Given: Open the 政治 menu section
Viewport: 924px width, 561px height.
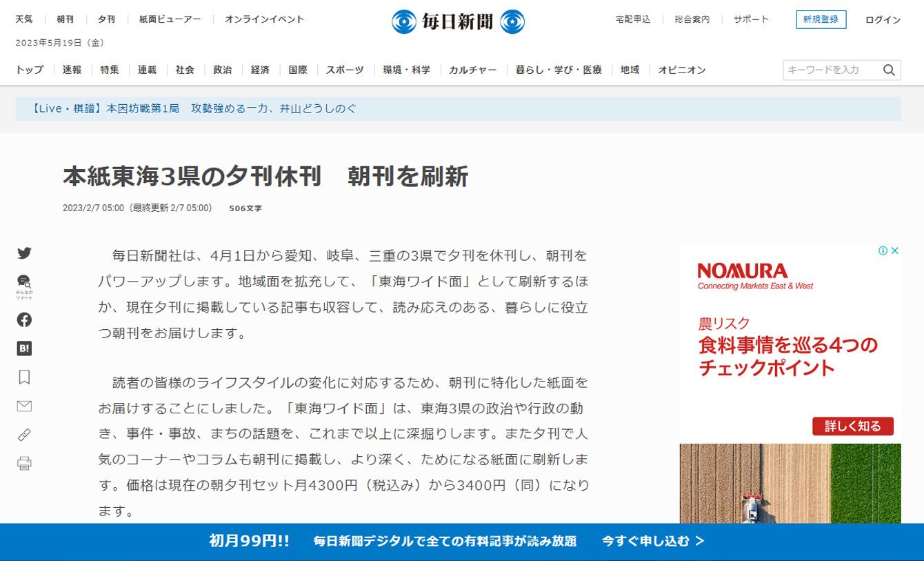Looking at the screenshot, I should pos(222,70).
